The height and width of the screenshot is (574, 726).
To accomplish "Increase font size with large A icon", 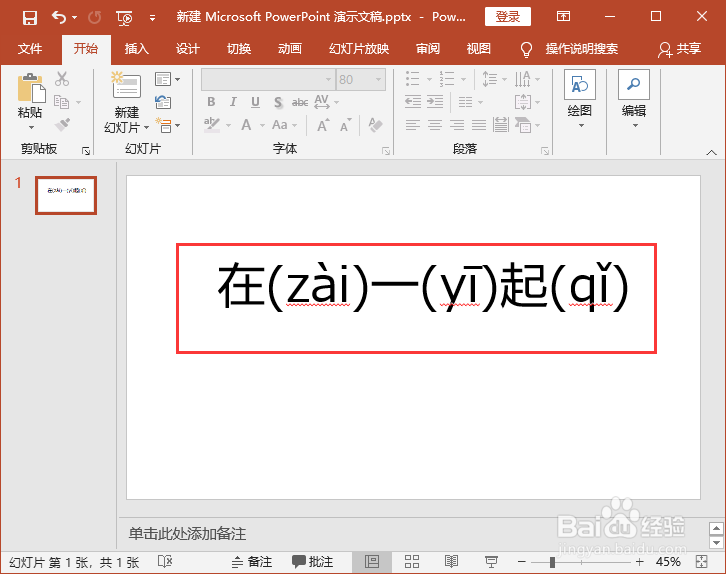I will (323, 125).
